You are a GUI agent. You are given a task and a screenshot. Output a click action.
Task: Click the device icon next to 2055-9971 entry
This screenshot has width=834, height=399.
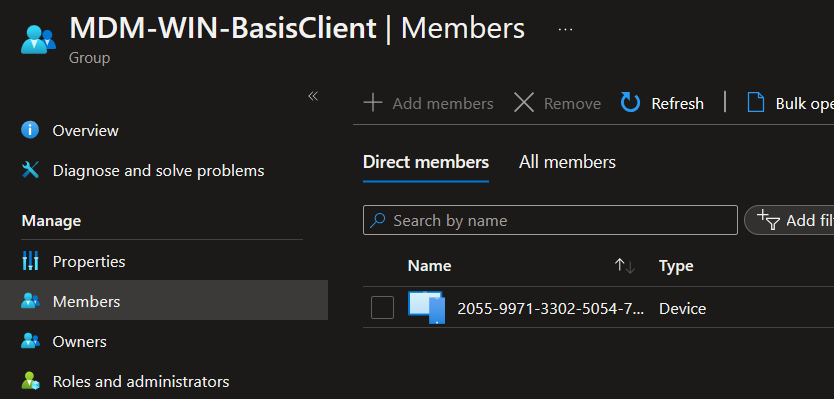click(x=427, y=307)
